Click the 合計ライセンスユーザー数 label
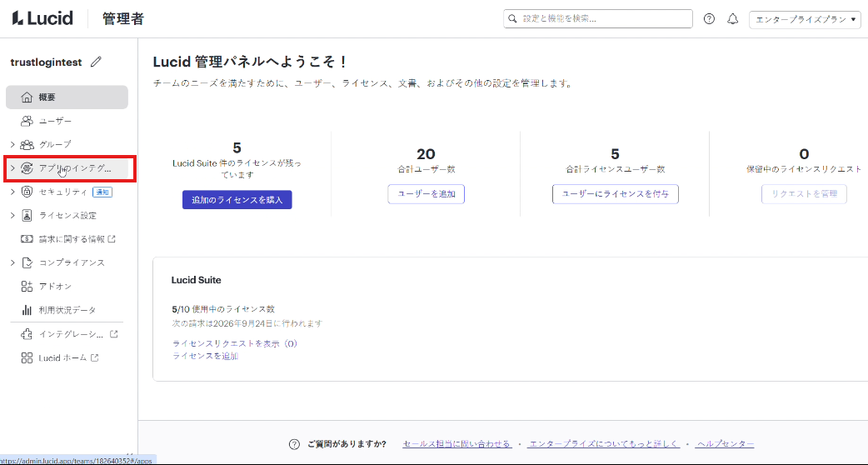The width and height of the screenshot is (868, 465). [615, 169]
